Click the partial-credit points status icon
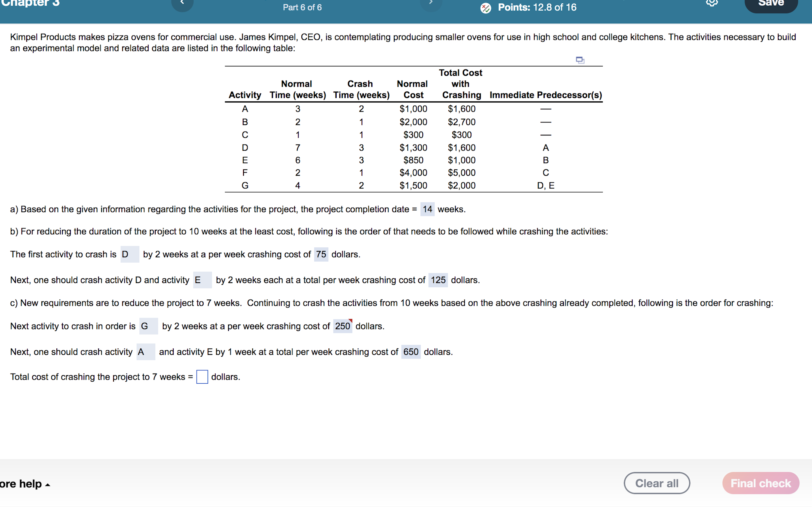 486,8
